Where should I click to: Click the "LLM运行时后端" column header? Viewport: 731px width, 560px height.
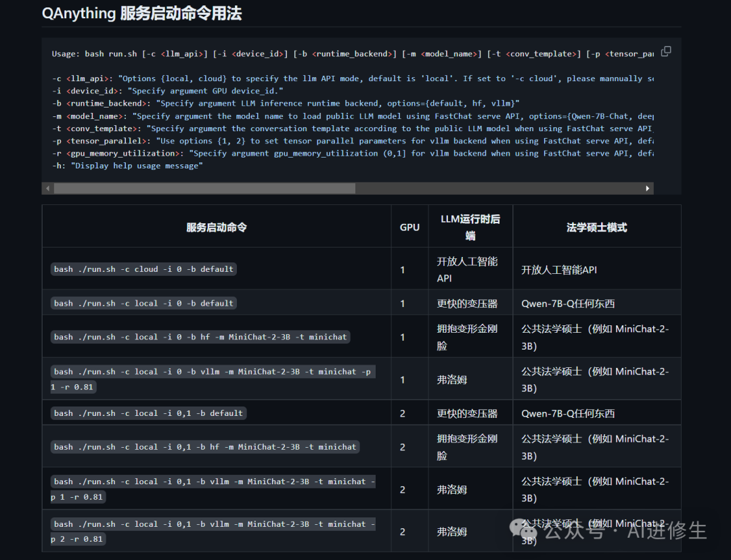[470, 227]
